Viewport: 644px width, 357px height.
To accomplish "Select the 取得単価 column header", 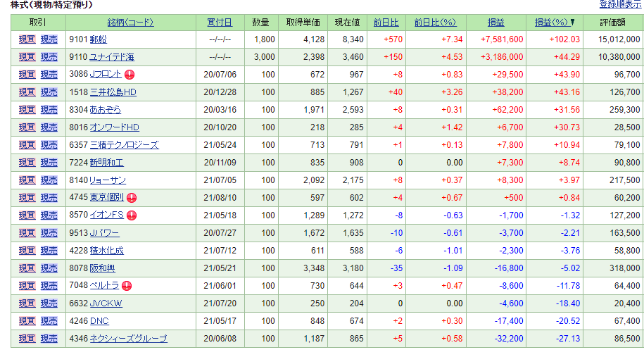I will (x=303, y=23).
